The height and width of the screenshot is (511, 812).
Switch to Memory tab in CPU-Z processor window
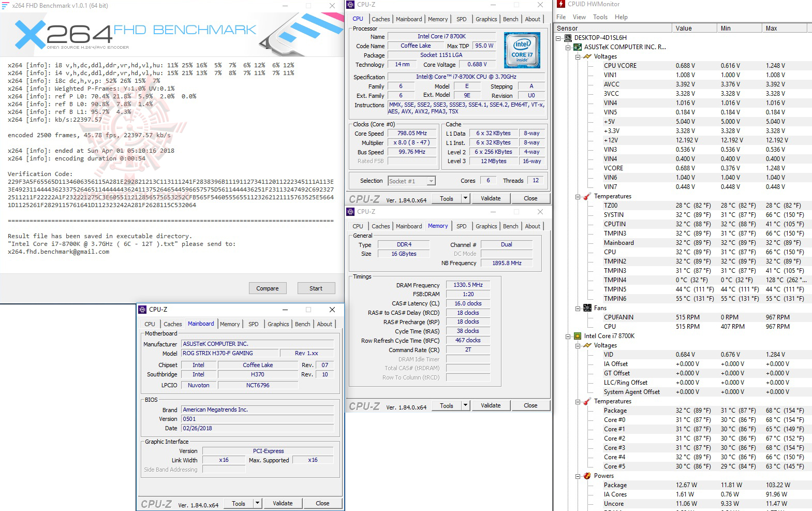click(x=438, y=19)
